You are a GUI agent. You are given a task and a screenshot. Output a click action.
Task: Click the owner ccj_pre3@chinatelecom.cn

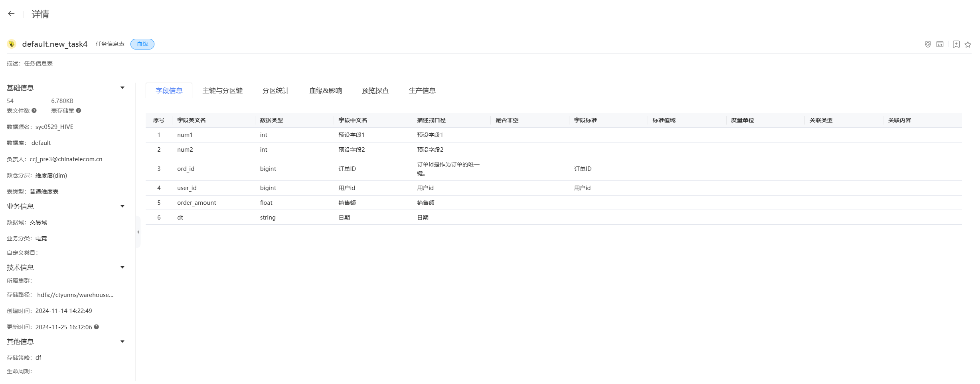[66, 159]
